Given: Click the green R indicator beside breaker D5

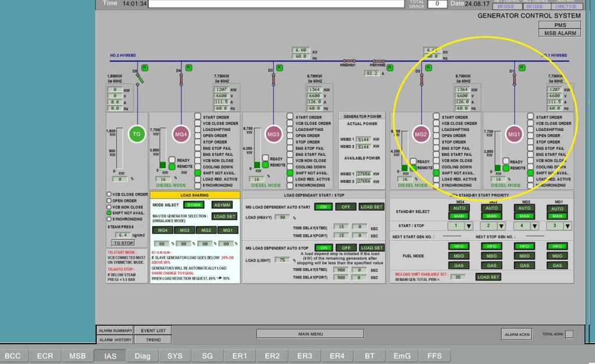Looking at the screenshot, I should [x=145, y=67].
